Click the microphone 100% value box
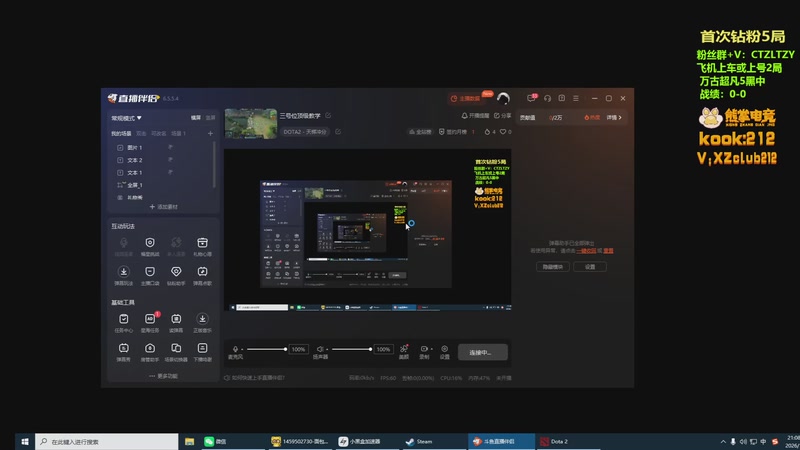 pos(298,349)
